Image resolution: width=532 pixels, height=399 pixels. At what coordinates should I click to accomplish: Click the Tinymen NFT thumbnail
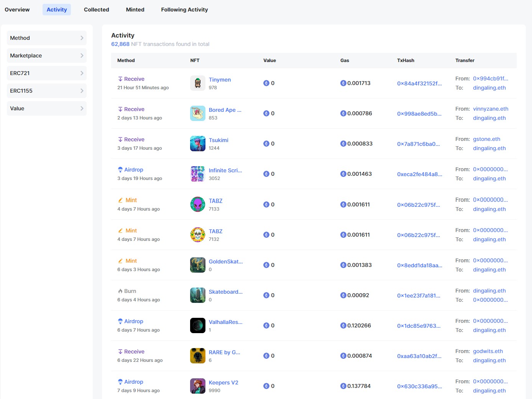tap(197, 83)
